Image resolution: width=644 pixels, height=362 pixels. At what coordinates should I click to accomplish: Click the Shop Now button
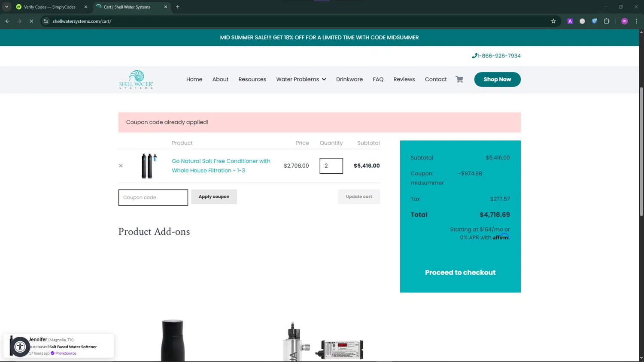(x=497, y=79)
